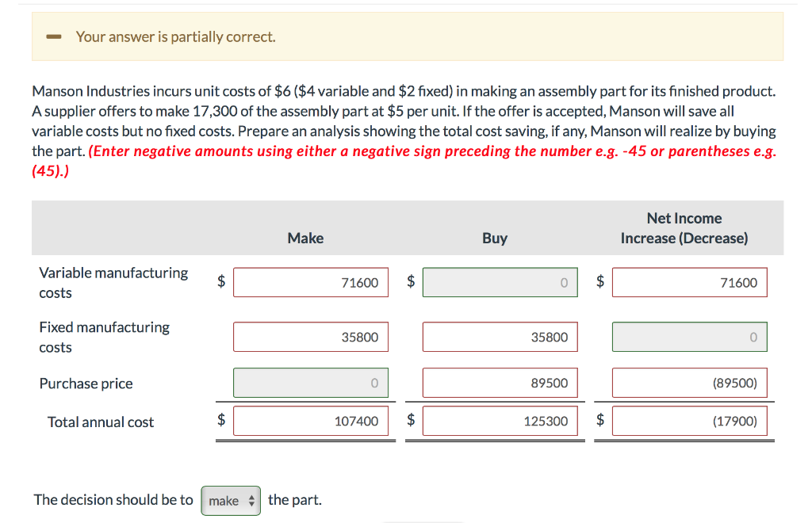Click the disabled Make purchase price field
Viewport: 812px width, 523px height.
click(x=311, y=382)
